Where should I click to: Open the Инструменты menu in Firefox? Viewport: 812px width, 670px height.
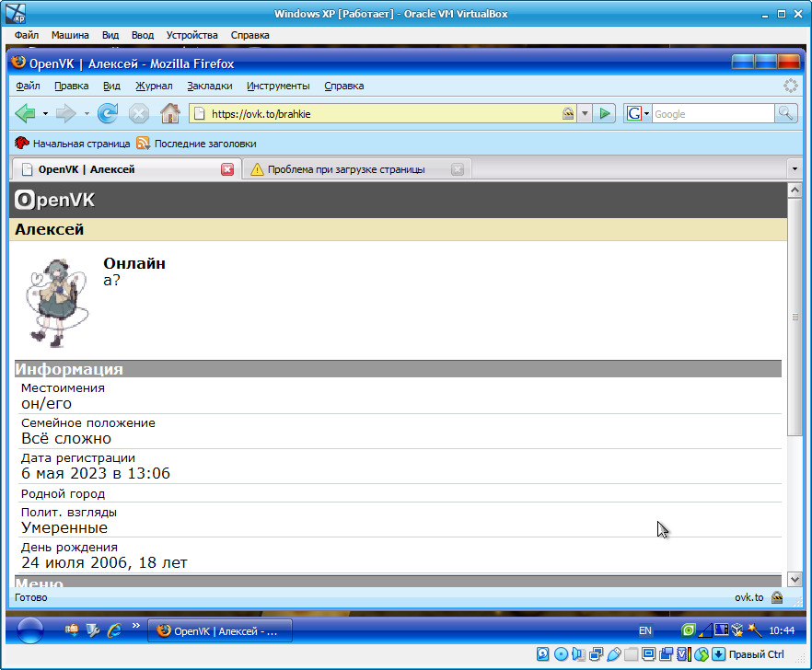pos(278,86)
